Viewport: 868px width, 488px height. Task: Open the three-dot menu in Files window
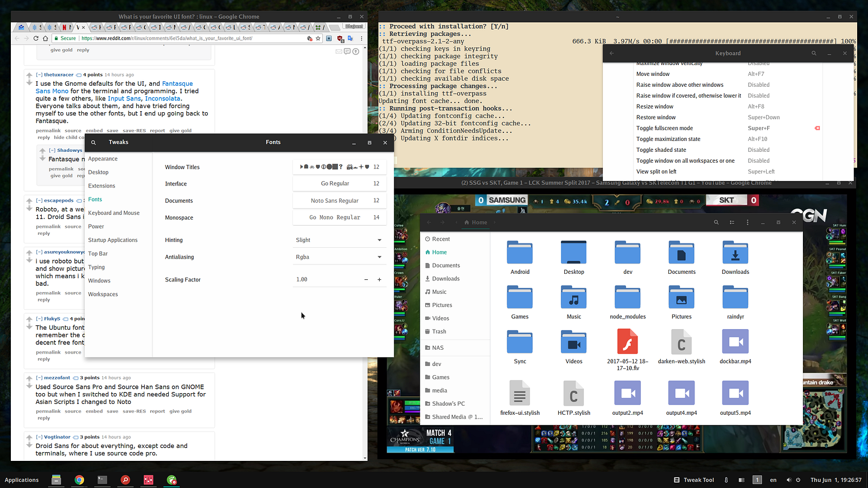click(x=748, y=222)
